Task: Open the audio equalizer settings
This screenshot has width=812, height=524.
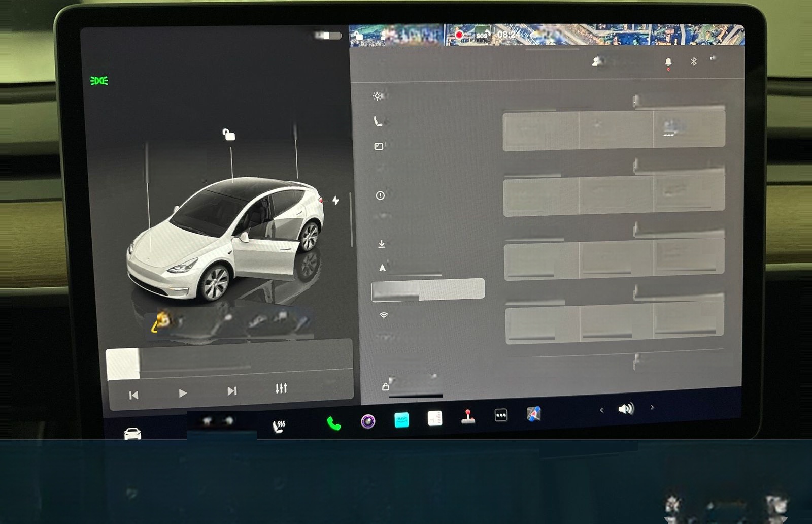Action: [281, 388]
